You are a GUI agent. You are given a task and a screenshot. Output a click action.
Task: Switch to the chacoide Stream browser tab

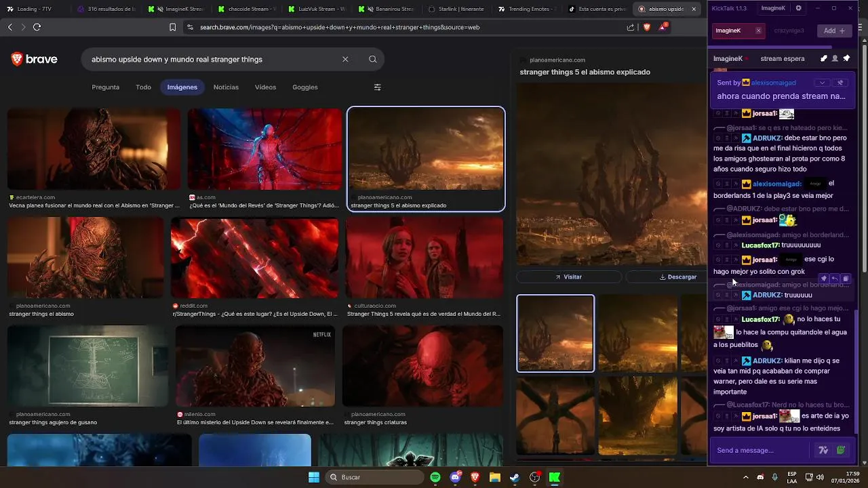pyautogui.click(x=245, y=9)
